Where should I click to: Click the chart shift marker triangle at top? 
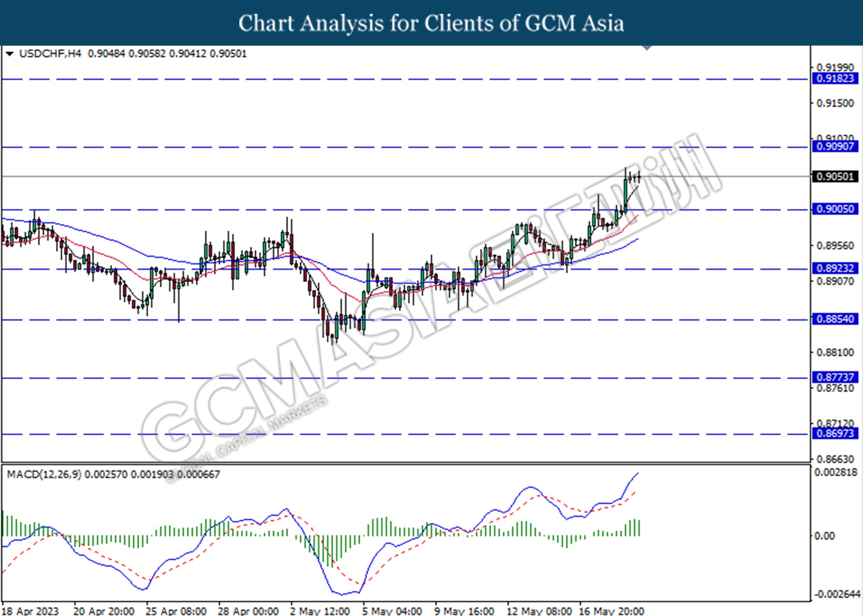point(647,47)
